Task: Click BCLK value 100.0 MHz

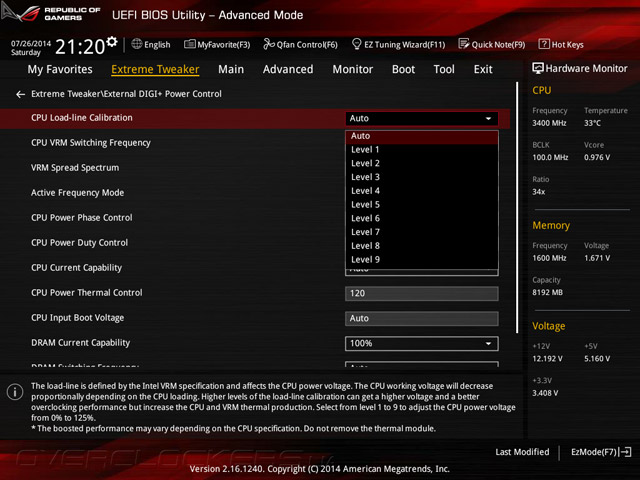Action: tap(550, 157)
